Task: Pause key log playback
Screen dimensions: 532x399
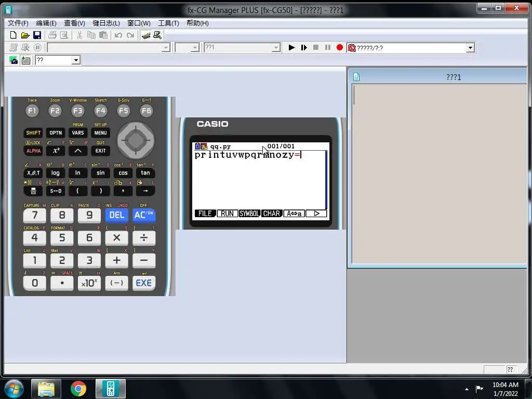Action: [328, 47]
